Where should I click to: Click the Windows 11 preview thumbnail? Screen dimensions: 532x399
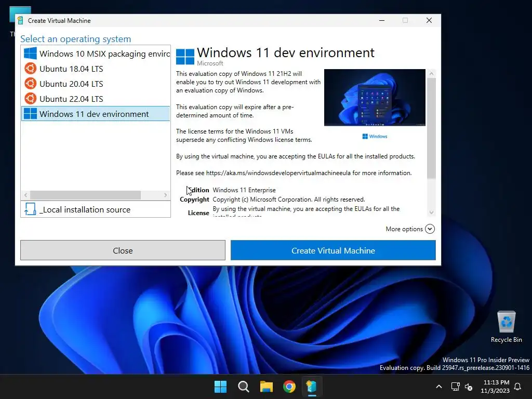pyautogui.click(x=375, y=98)
